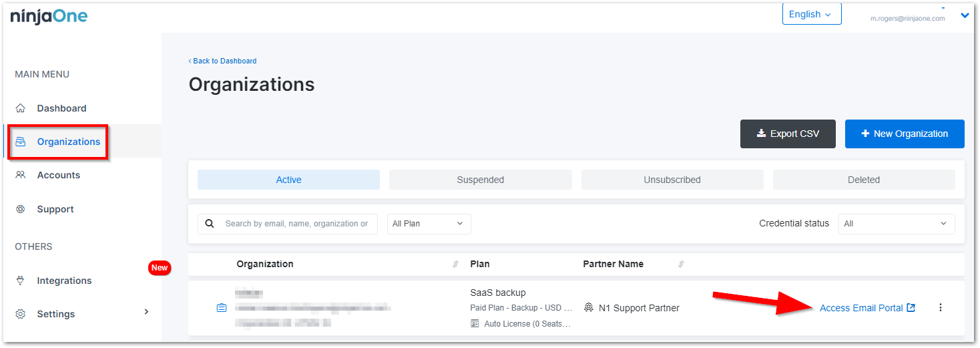Click the Integrations plug icon
This screenshot has height=348, width=980.
[x=21, y=281]
